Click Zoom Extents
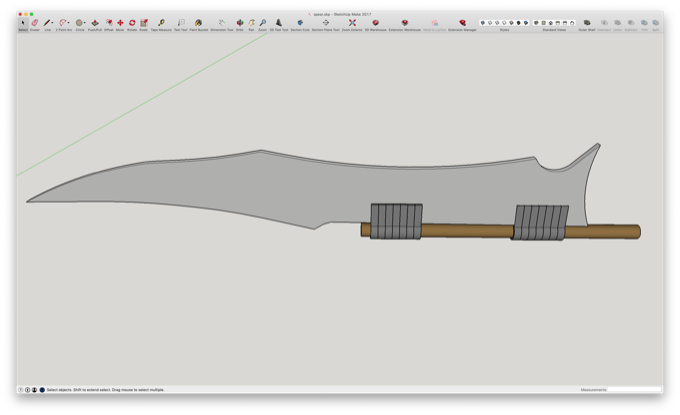Screen dimensions: 680x415 [352, 23]
